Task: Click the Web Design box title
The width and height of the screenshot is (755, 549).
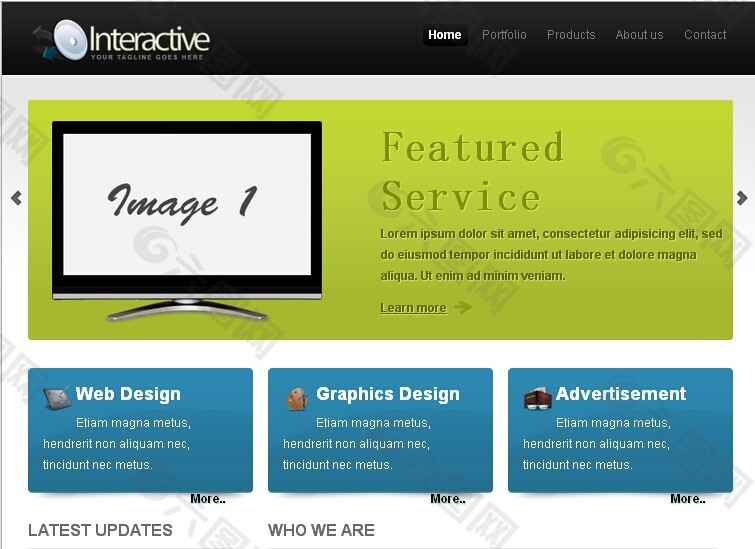Action: [128, 394]
